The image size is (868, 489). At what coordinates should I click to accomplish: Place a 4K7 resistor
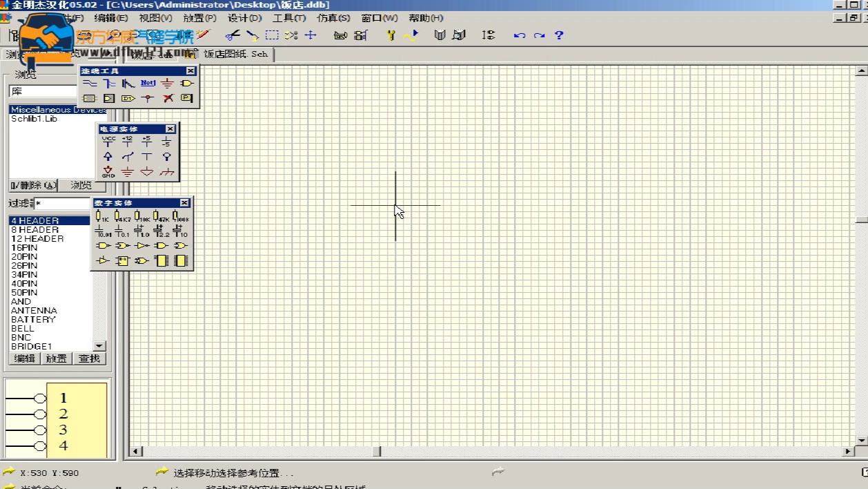coord(122,217)
